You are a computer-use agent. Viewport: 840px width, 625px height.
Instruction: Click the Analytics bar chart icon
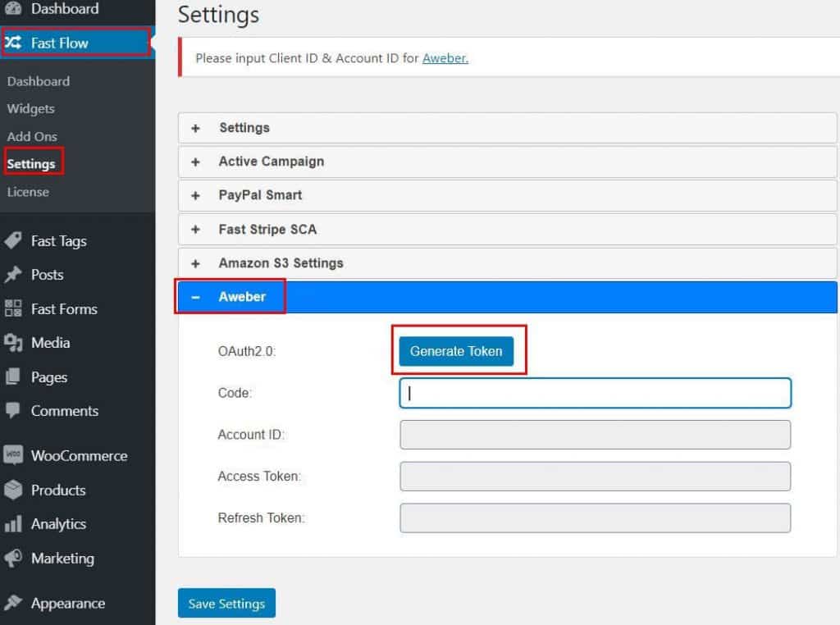coord(13,523)
